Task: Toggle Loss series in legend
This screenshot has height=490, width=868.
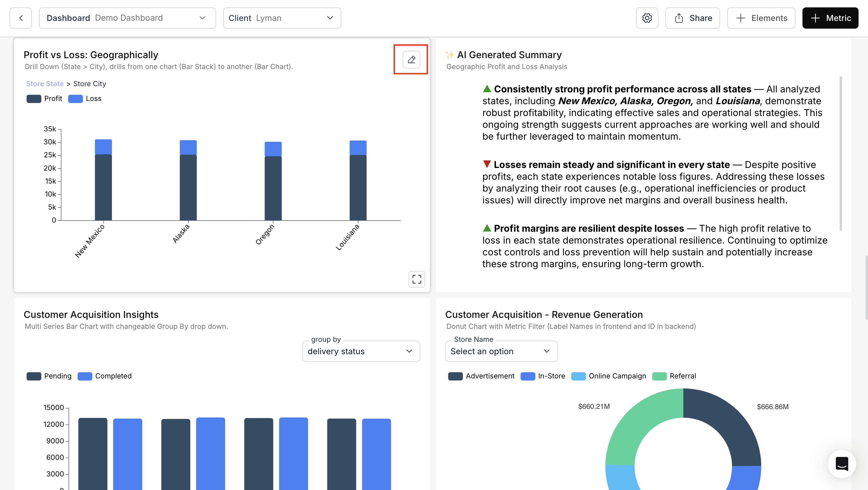Action: point(85,99)
